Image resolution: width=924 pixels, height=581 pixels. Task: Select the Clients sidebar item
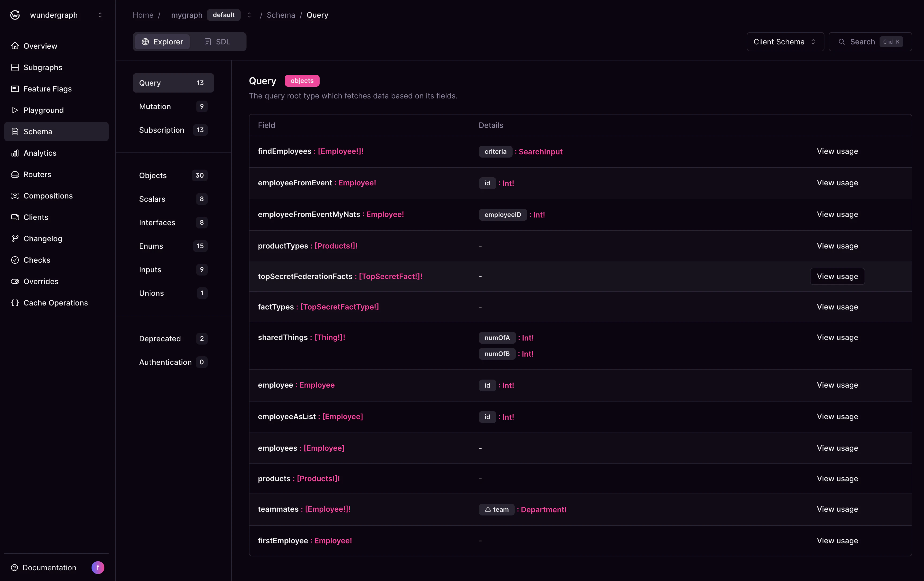[35, 217]
